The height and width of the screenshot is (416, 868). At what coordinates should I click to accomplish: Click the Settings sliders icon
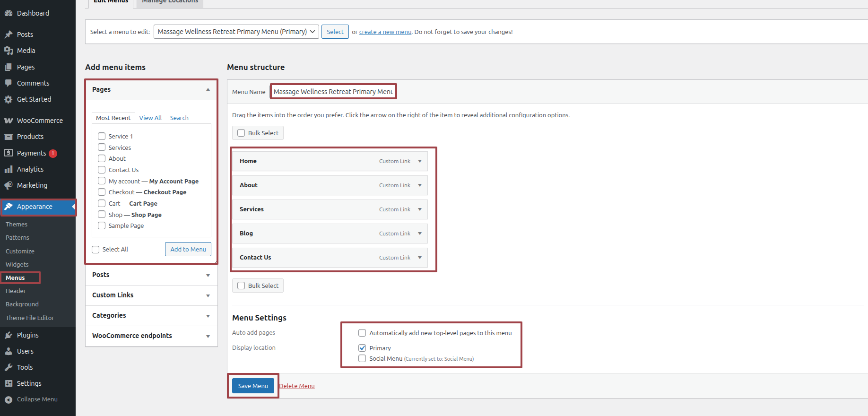[x=9, y=383]
